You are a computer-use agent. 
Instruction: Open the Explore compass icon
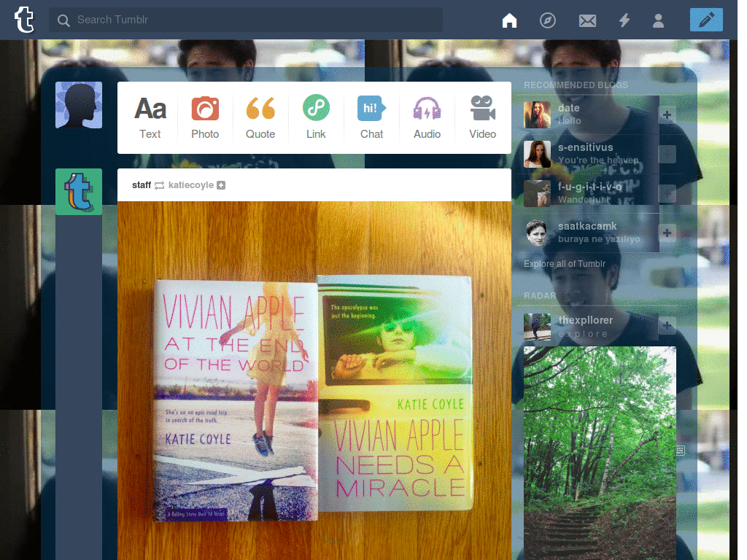pyautogui.click(x=547, y=20)
